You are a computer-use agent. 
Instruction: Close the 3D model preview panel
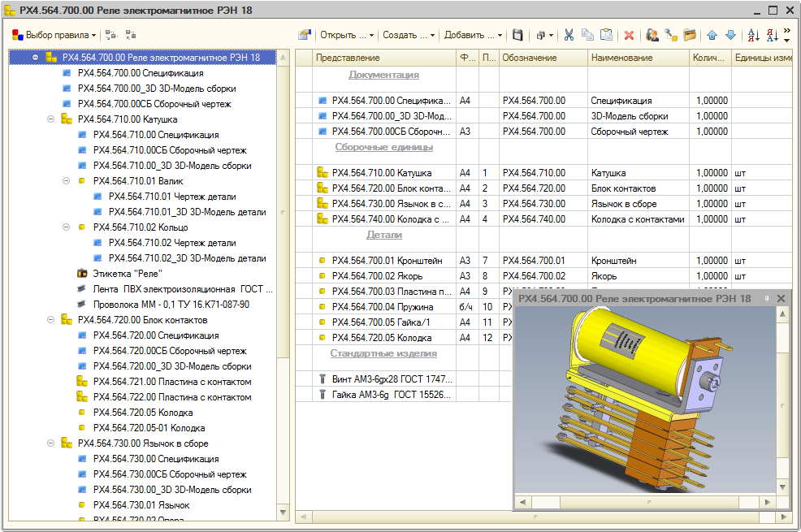tap(782, 299)
